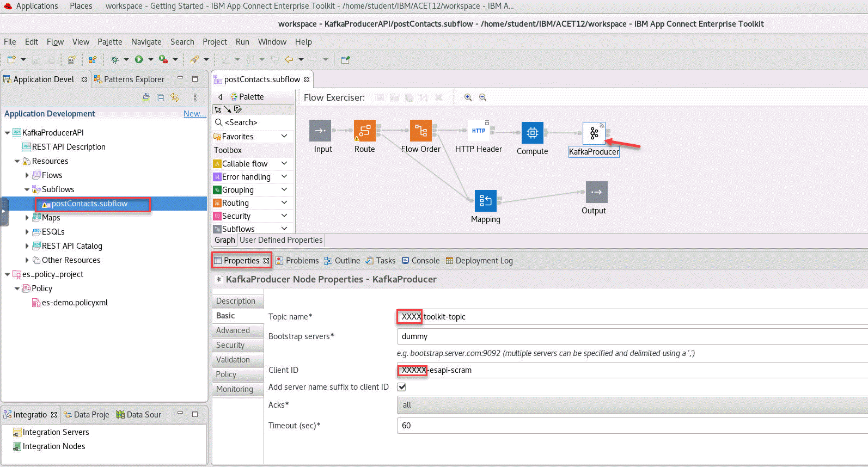Open User Defined Properties tab
Screen dimensions: 868x467
pos(281,240)
